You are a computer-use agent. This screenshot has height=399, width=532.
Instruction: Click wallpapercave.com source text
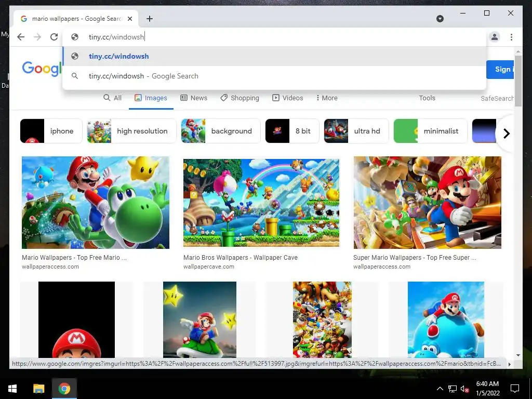point(209,267)
